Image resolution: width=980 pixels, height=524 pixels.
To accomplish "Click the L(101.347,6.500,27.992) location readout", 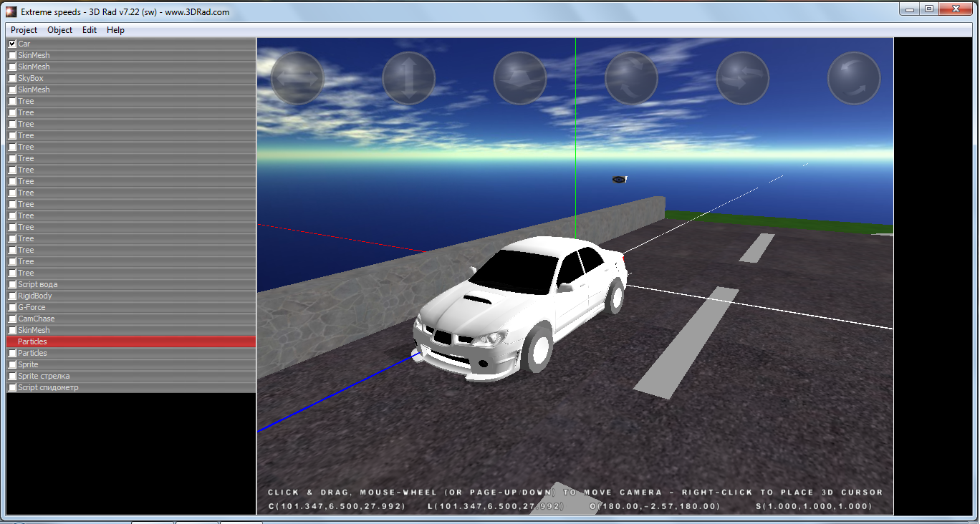I will click(x=495, y=506).
